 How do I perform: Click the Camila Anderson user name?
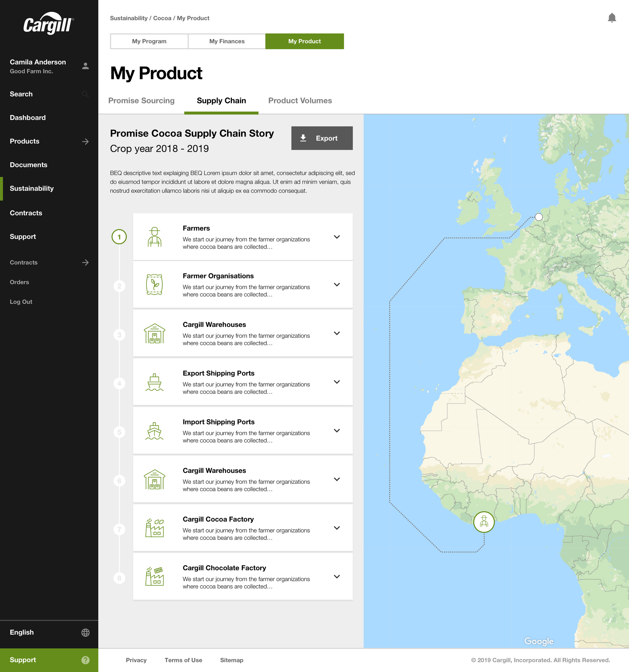pyautogui.click(x=38, y=62)
